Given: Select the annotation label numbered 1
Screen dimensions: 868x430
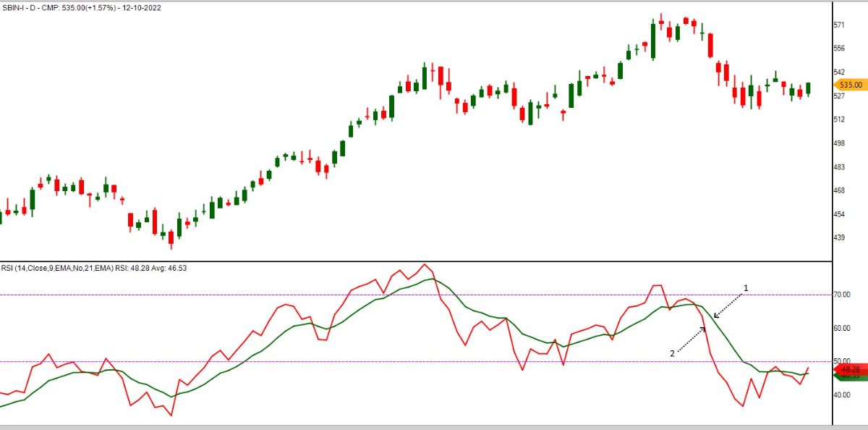Looking at the screenshot, I should point(746,287).
